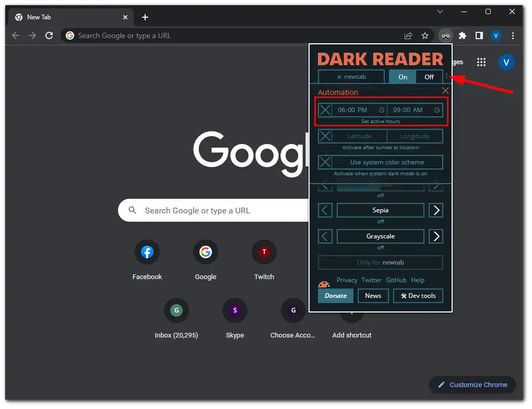Click the clock icon in 09:00 AM field
The width and height of the screenshot is (532, 409).
(437, 110)
